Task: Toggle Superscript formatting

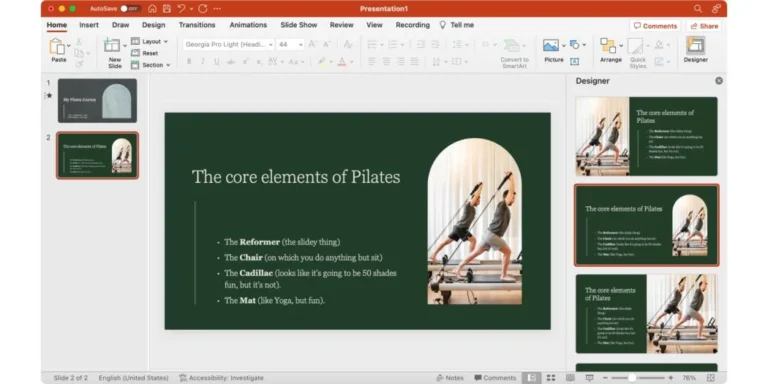Action: [x=245, y=62]
